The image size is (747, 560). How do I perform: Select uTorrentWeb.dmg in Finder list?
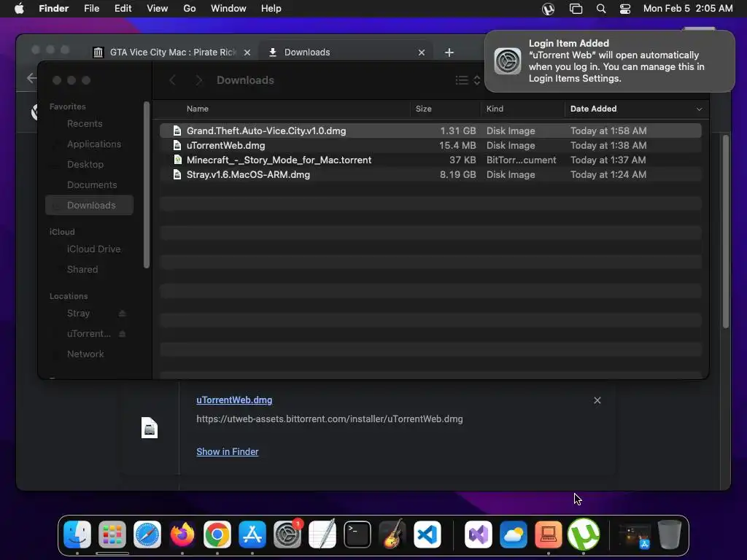click(430, 145)
